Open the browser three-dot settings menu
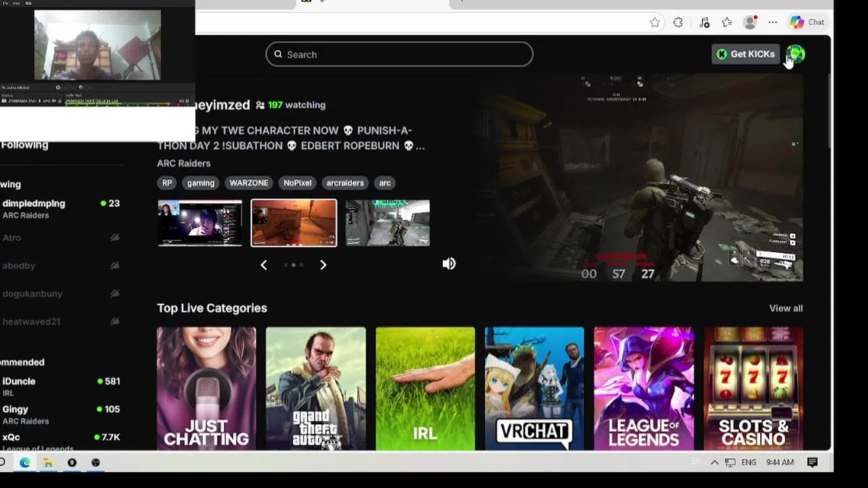868x488 pixels. [772, 22]
